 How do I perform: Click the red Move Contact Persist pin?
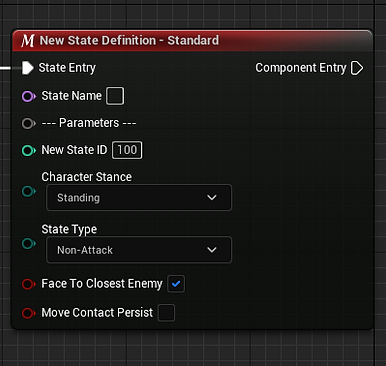pyautogui.click(x=29, y=313)
